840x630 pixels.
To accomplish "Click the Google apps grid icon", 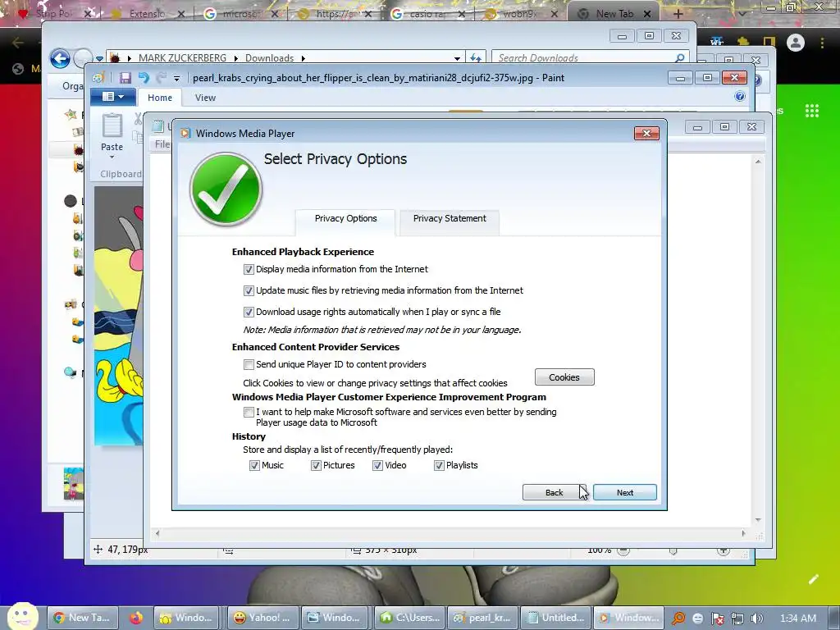I will point(811,111).
